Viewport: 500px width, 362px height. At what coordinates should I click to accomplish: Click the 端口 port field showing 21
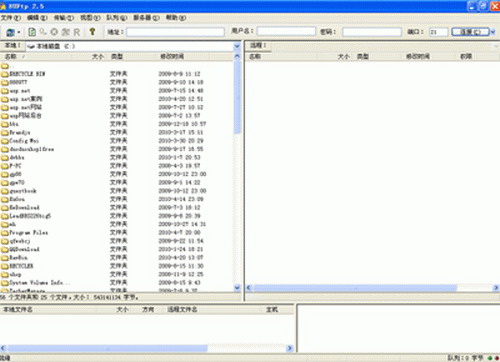[438, 32]
